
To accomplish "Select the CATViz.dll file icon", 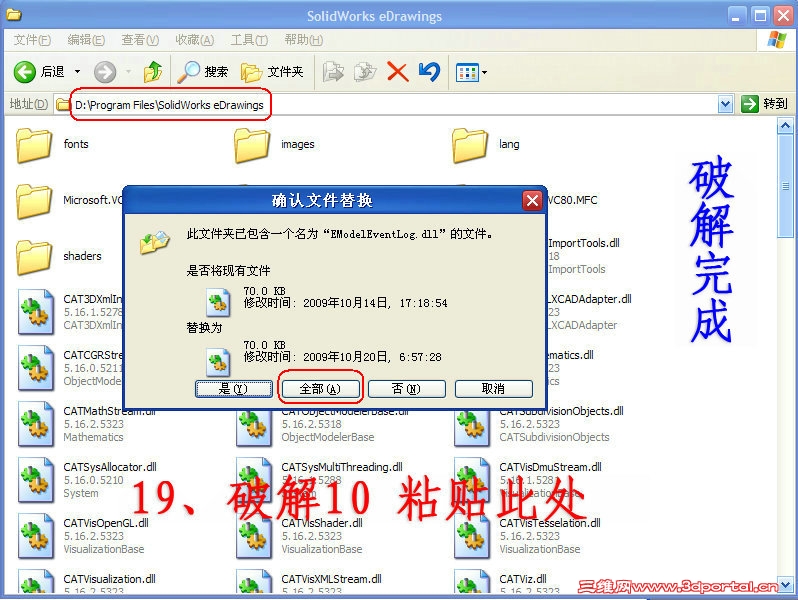I will [471, 581].
